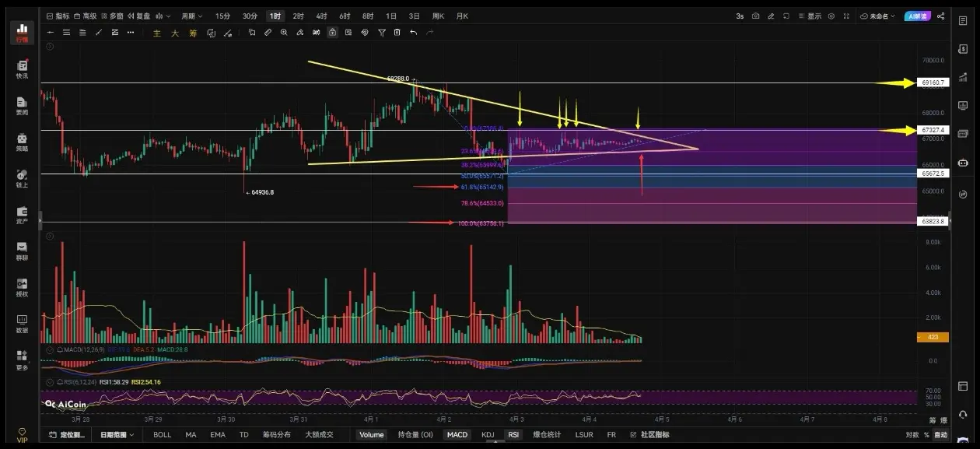
Task: Select the 1日 timeframe tab
Action: click(390, 16)
